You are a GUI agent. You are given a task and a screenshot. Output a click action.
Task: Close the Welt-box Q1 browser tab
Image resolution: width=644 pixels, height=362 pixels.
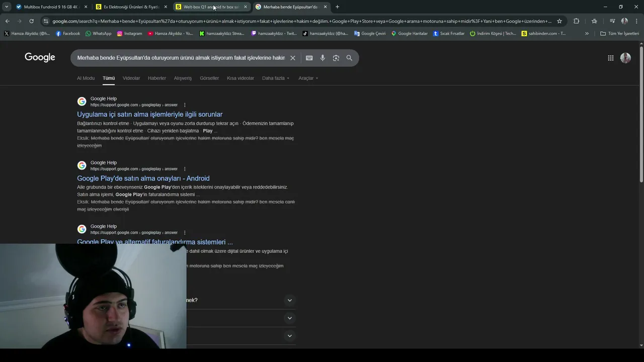point(245,7)
